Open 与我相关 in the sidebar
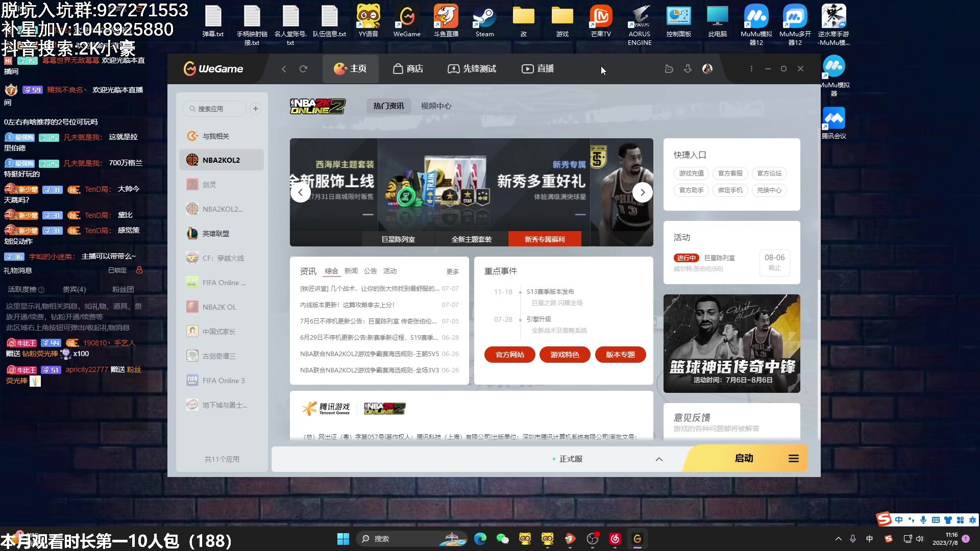This screenshot has height=551, width=980. (x=222, y=136)
